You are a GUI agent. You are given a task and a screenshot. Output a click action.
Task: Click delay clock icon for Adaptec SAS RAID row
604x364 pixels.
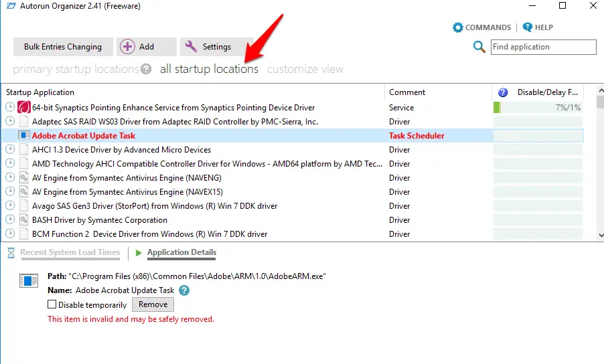tap(10, 121)
